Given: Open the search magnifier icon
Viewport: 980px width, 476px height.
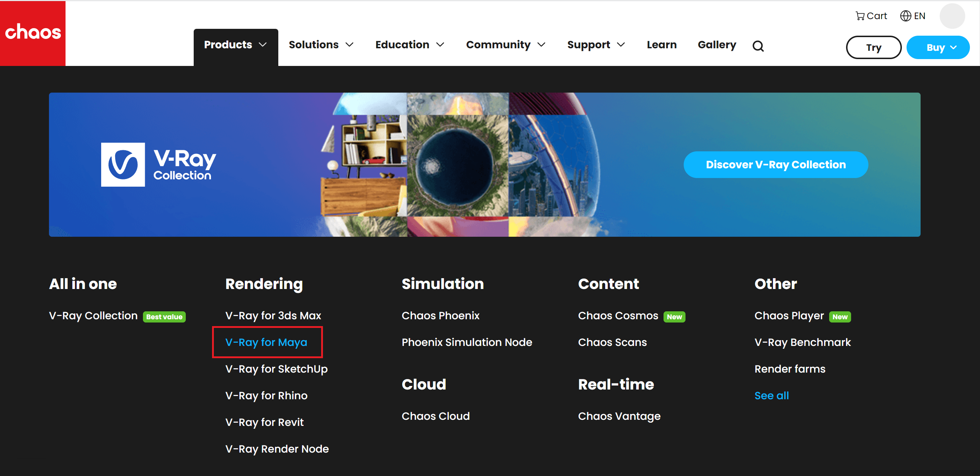Looking at the screenshot, I should coord(758,46).
